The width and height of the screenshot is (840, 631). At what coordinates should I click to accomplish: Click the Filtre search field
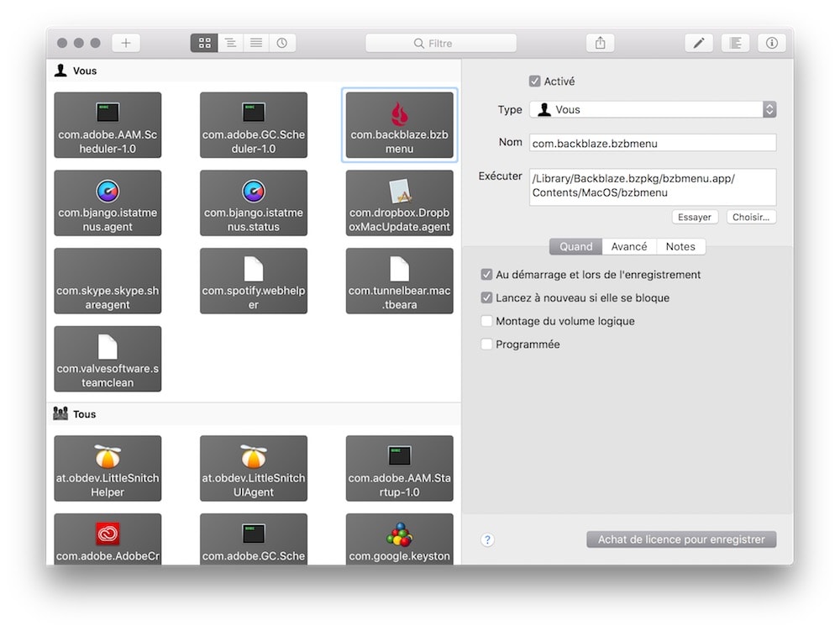click(441, 43)
